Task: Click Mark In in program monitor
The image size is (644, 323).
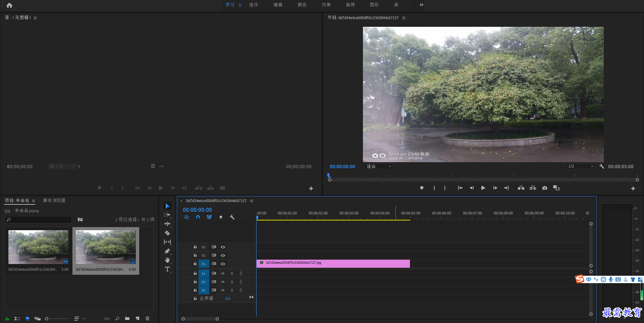Action: point(434,188)
